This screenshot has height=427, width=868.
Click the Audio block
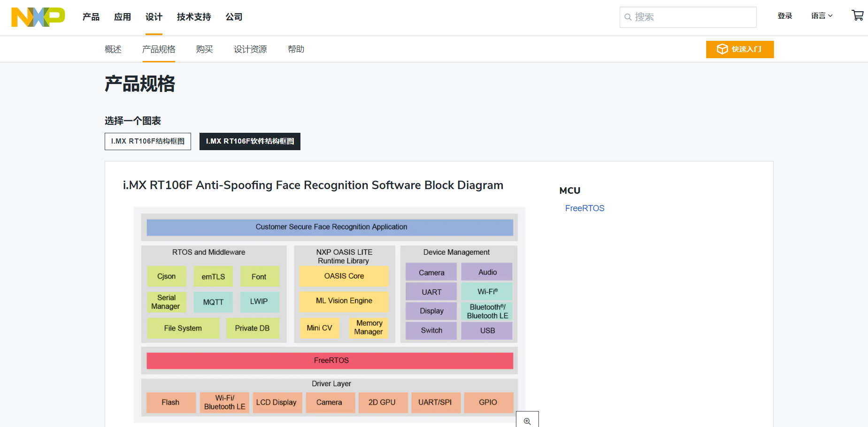click(x=487, y=272)
